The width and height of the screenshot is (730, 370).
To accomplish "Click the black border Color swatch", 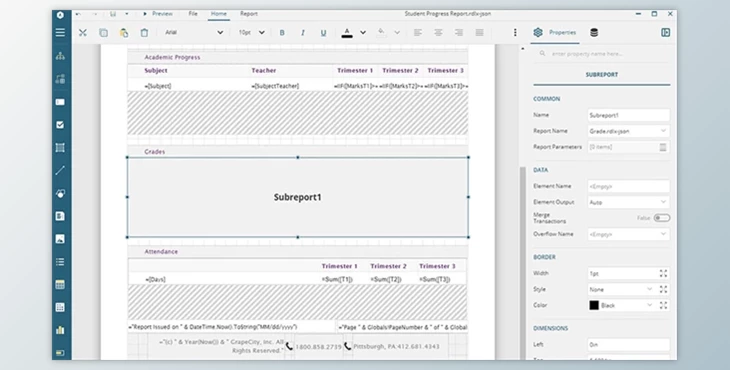I will pos(594,305).
